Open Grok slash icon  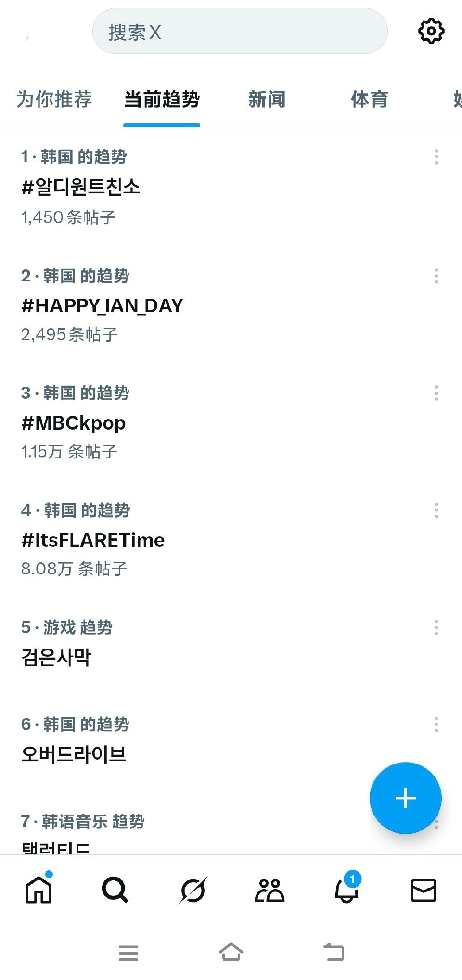(192, 890)
